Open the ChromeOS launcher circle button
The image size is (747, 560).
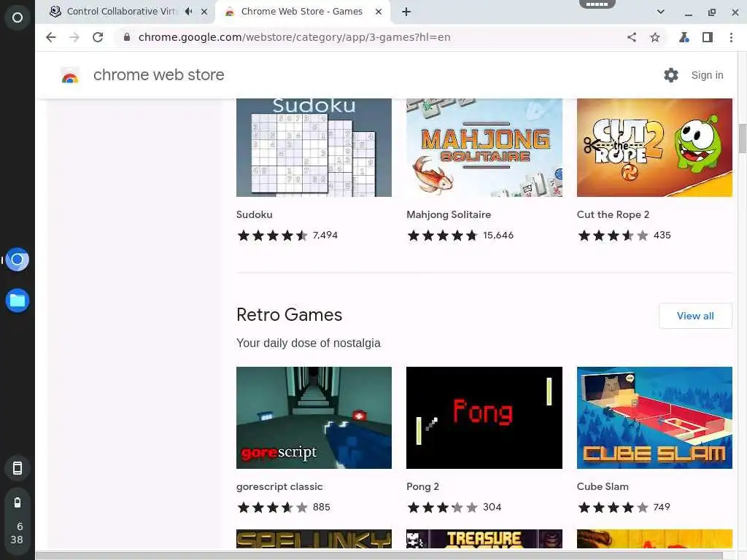tap(18, 17)
